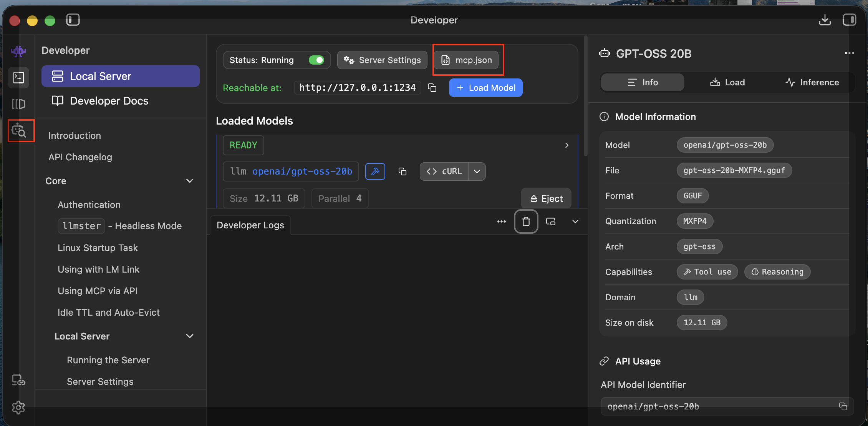Switch to the Load tab
This screenshot has height=426, width=868.
(727, 82)
